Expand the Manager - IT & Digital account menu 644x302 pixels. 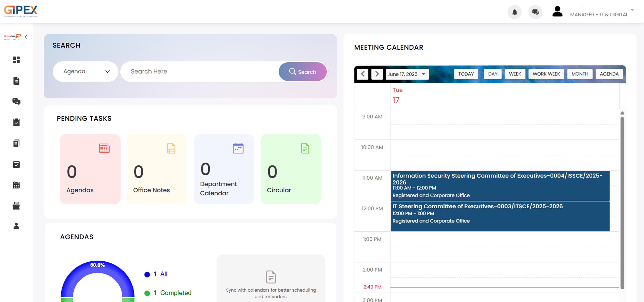(632, 10)
